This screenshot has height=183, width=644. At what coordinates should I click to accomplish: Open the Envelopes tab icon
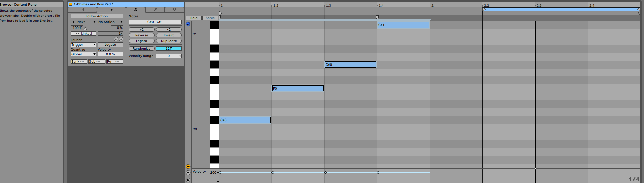(x=155, y=10)
